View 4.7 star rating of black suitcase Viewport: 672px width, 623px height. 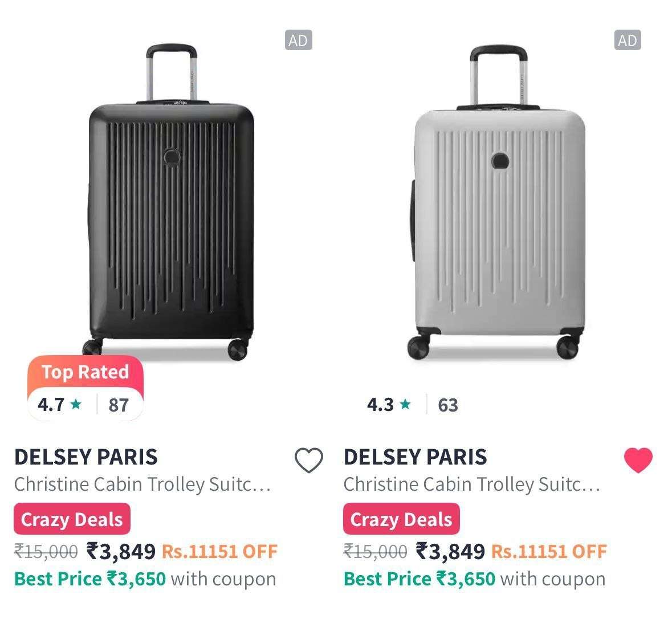point(59,405)
